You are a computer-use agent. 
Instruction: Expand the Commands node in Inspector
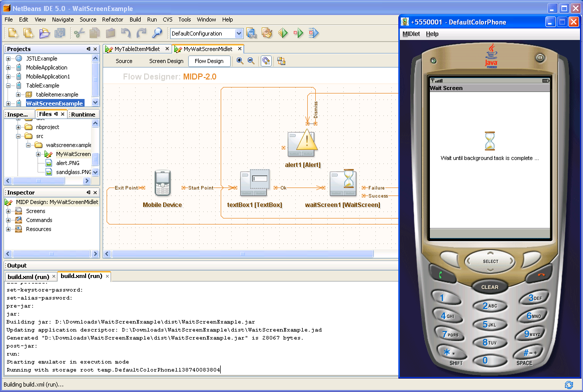point(8,220)
